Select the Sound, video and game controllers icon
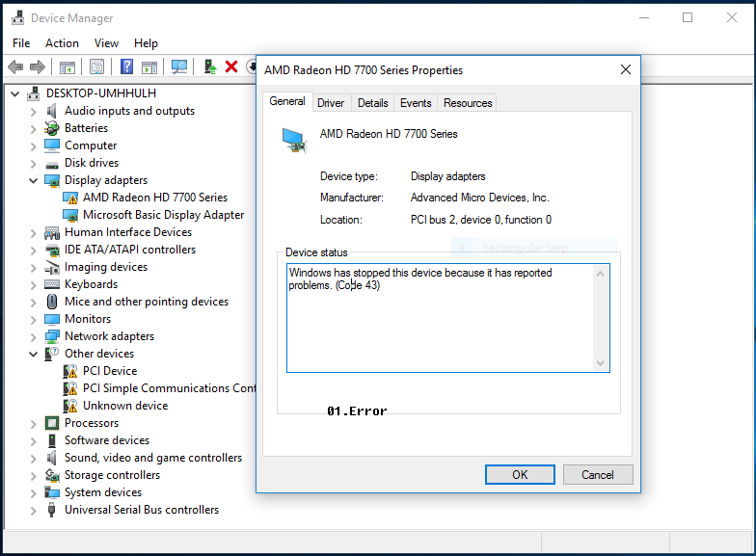 [x=52, y=458]
